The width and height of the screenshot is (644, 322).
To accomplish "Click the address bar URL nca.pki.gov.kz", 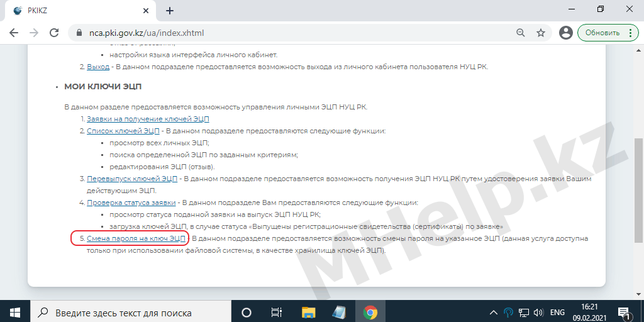I will (147, 33).
